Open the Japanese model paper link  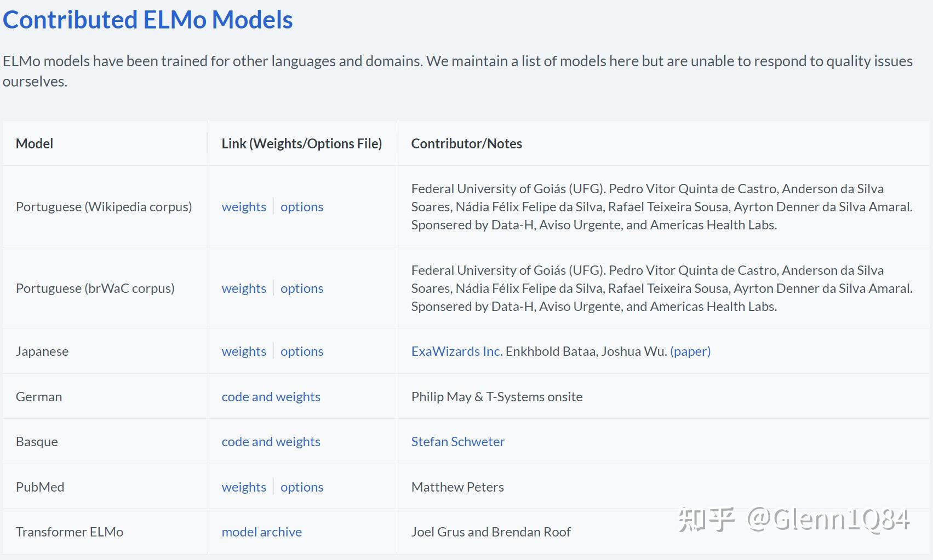(690, 351)
